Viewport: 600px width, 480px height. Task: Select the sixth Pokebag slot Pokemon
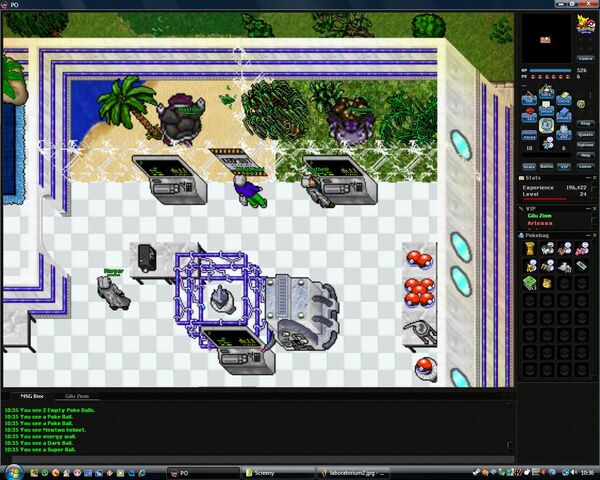(547, 266)
